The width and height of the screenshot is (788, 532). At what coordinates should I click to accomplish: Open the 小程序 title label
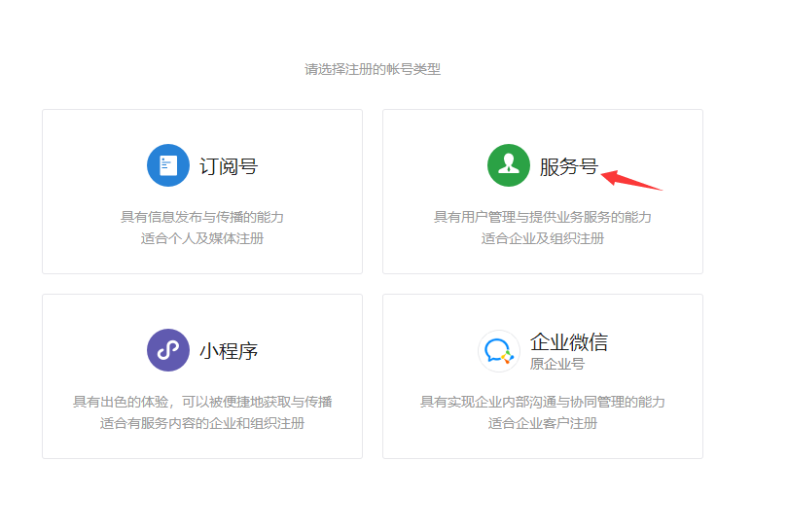point(229,351)
